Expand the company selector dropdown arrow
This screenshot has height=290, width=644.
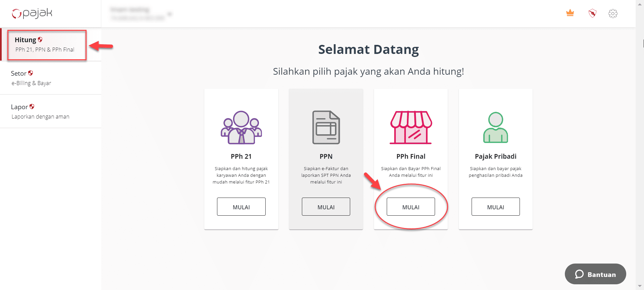(170, 14)
